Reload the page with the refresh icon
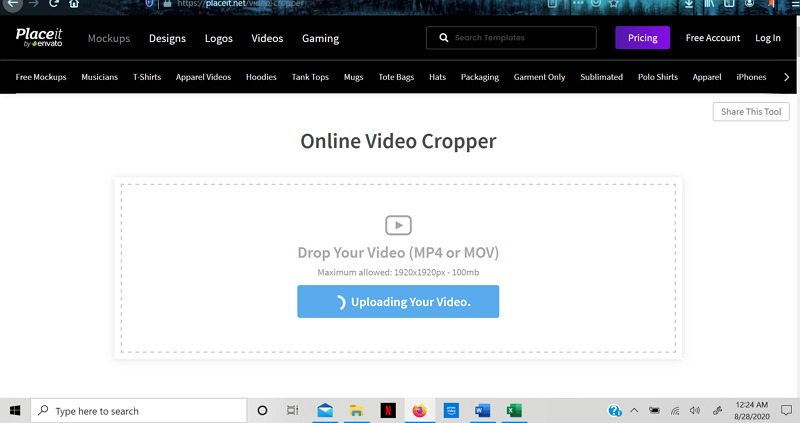800x423 pixels. coord(54,4)
